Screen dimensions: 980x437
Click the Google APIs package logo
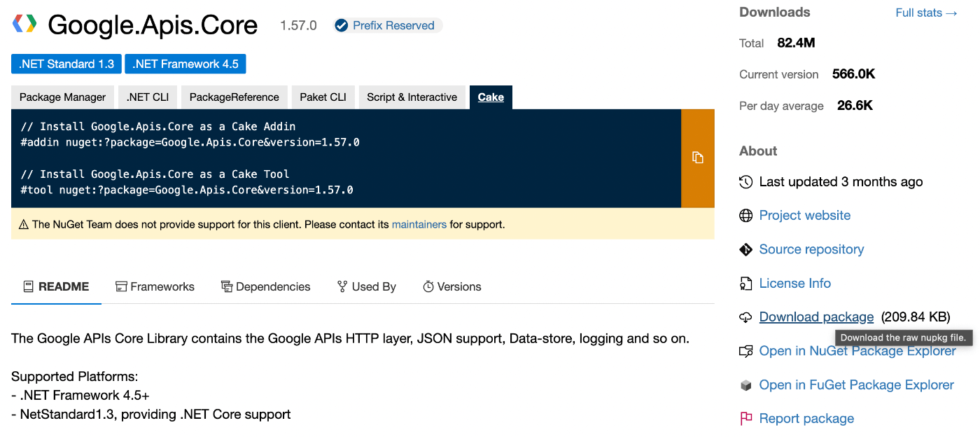(24, 25)
